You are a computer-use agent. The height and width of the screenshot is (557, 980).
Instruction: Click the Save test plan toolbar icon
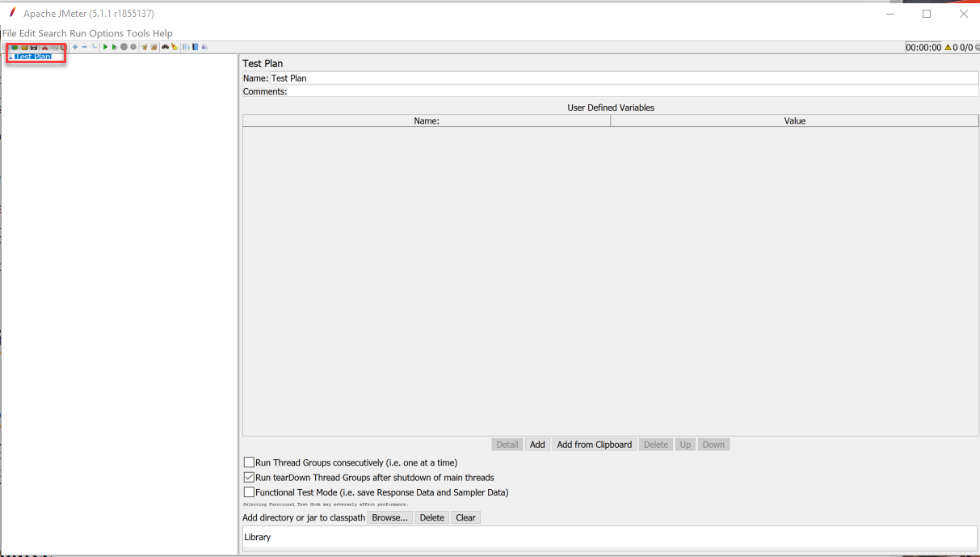click(34, 47)
